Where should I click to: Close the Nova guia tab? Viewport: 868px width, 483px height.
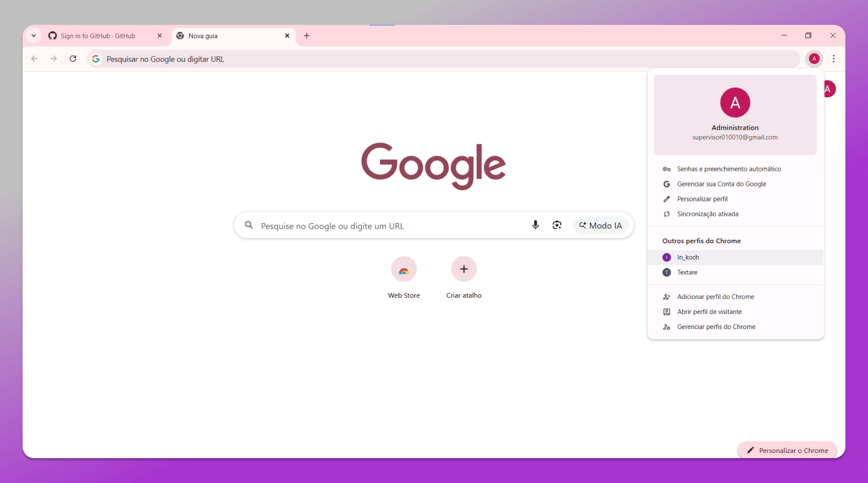tap(287, 36)
